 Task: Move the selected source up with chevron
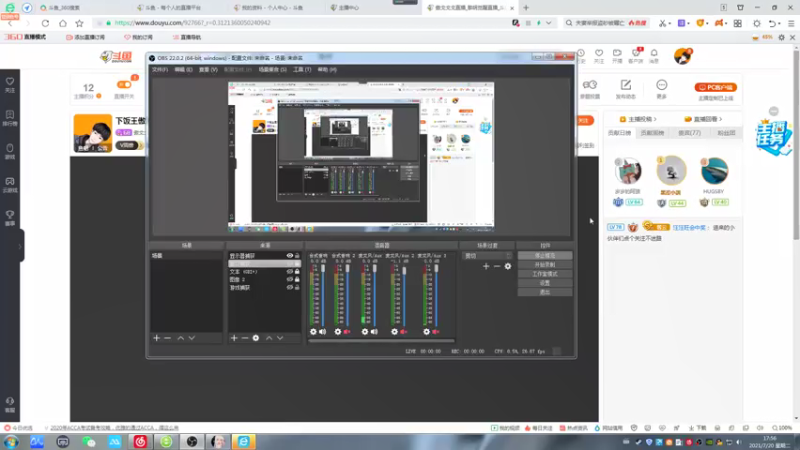[x=269, y=338]
